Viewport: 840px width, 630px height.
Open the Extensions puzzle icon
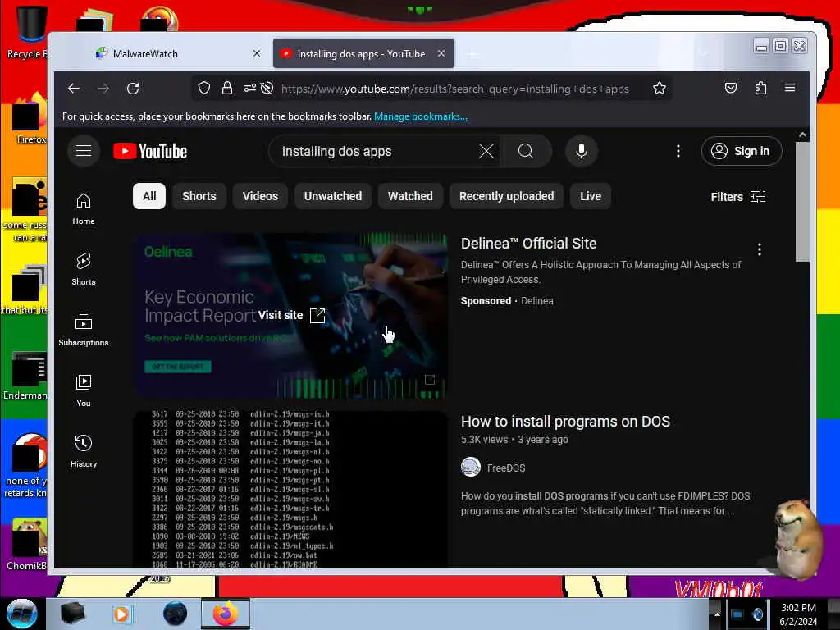[760, 88]
